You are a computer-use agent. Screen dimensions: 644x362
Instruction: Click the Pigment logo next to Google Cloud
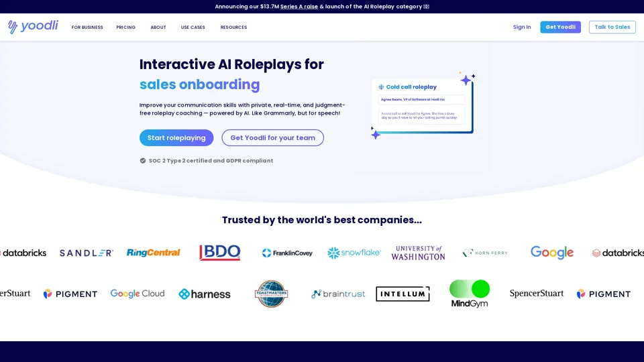(70, 294)
